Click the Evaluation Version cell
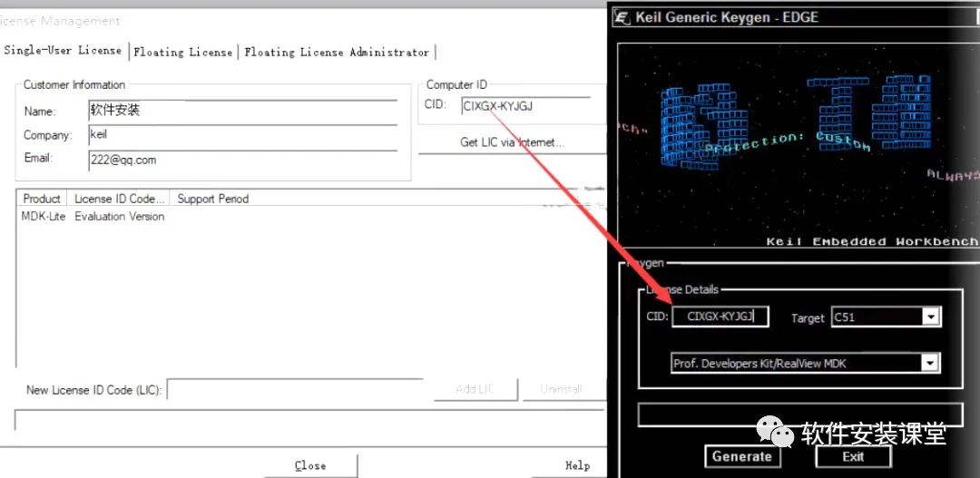Screen dimensions: 980x478 point(120,216)
